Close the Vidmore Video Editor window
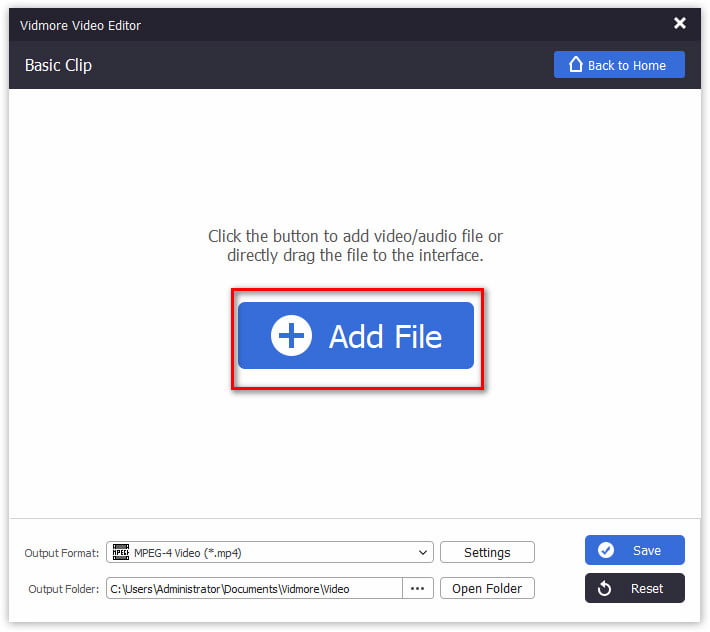Screen dimensions: 710x632 click(680, 22)
